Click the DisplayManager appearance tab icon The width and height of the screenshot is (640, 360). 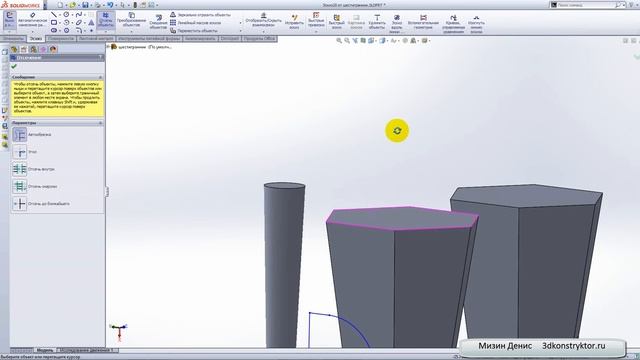point(53,49)
